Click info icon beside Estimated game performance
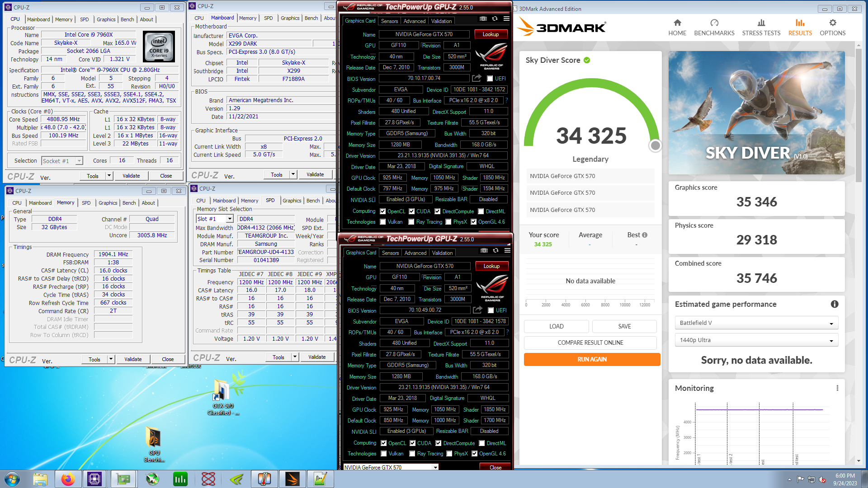Image resolution: width=868 pixels, height=488 pixels. pyautogui.click(x=835, y=304)
